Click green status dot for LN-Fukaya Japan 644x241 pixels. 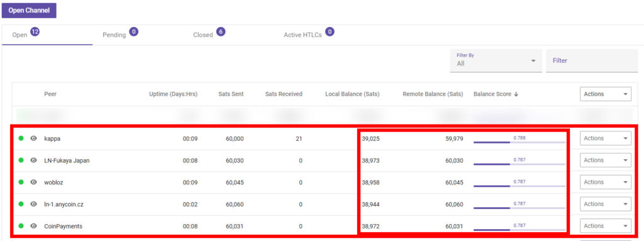(x=21, y=160)
